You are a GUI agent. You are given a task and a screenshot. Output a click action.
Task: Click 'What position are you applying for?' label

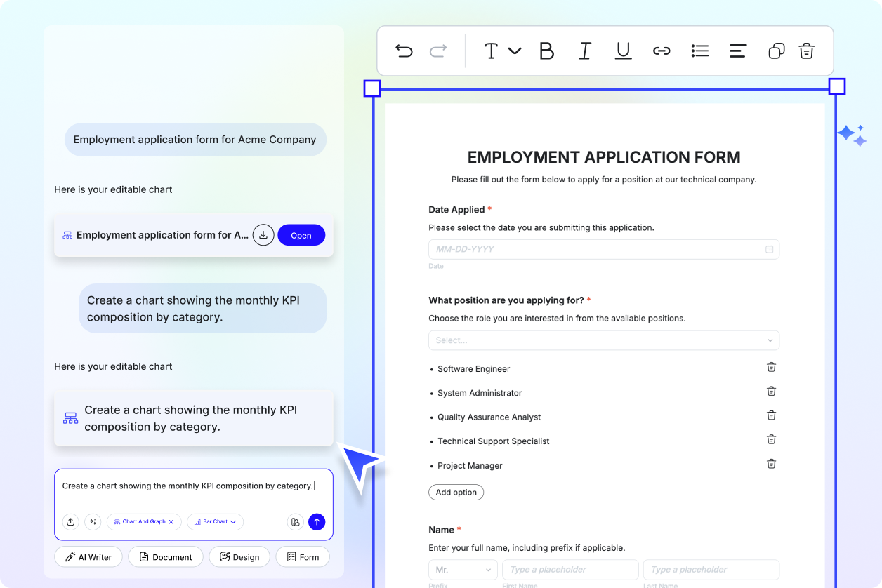[x=506, y=300]
